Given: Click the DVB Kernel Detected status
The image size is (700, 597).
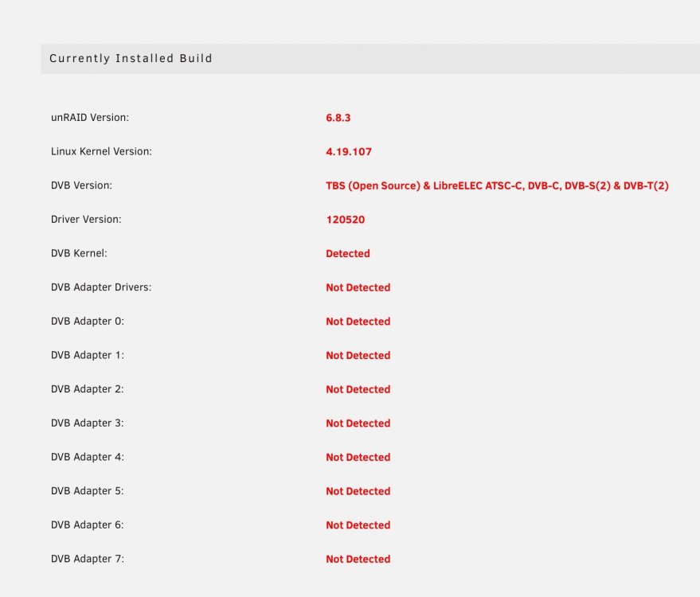Looking at the screenshot, I should [x=348, y=253].
